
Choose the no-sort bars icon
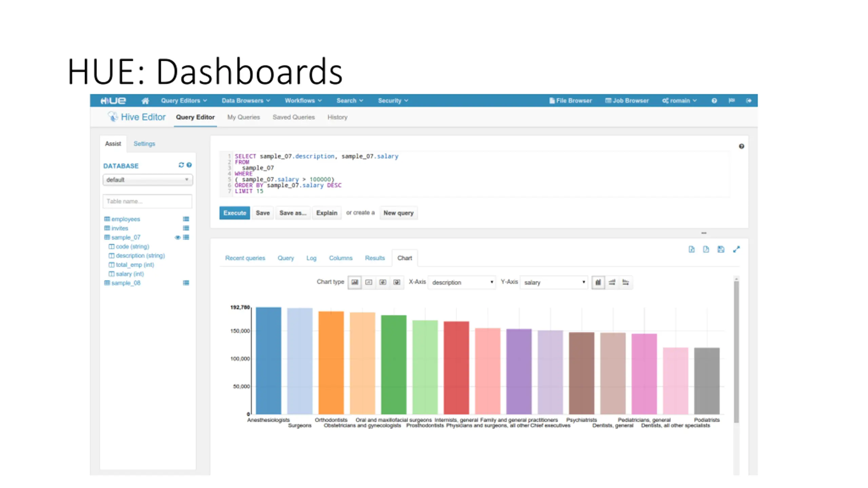pyautogui.click(x=598, y=282)
